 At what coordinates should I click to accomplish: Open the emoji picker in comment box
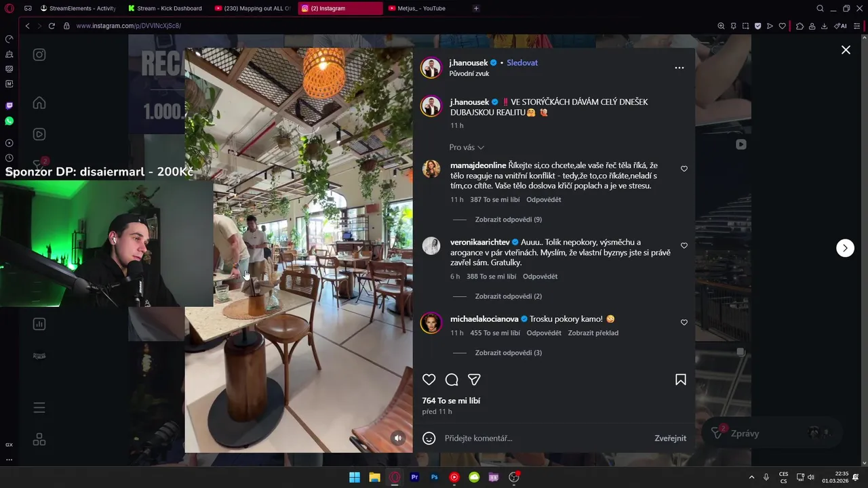pos(429,439)
